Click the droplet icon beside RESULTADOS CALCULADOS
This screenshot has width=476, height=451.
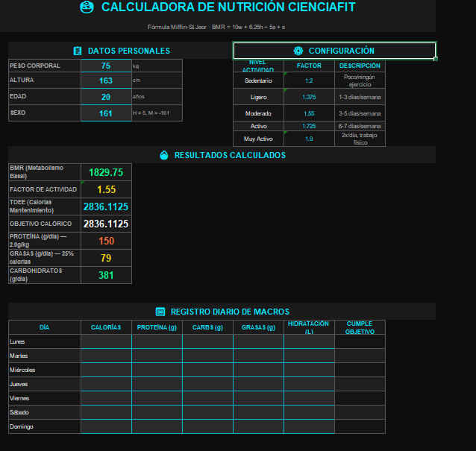164,155
